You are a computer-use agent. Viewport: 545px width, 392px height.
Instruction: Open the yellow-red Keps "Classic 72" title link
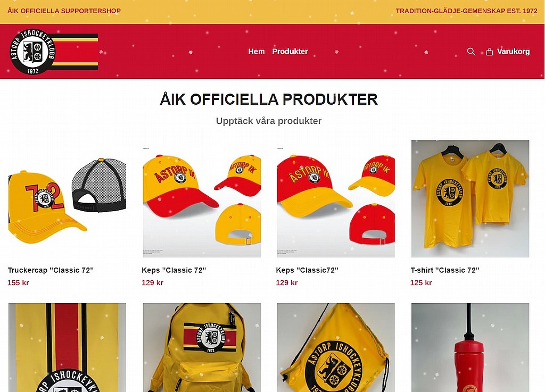[174, 270]
